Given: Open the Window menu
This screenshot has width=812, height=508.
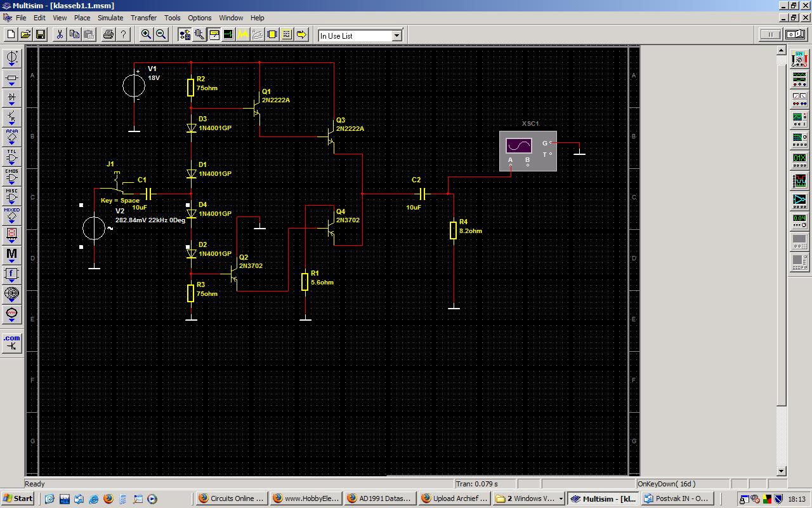Looking at the screenshot, I should (x=231, y=18).
